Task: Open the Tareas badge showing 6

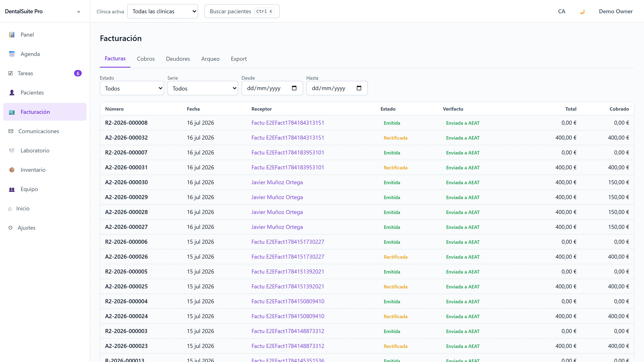Action: click(x=78, y=73)
